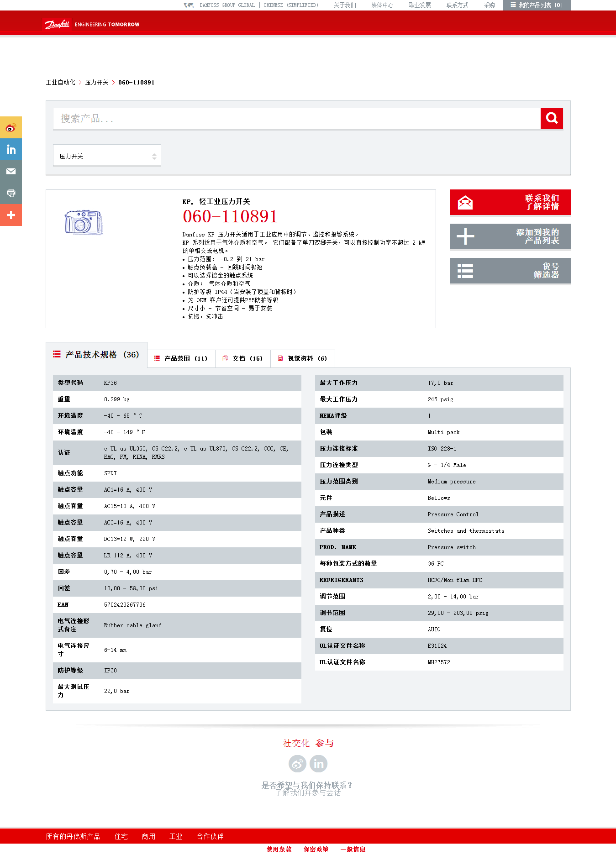
Task: Click the contact function value SPDT
Action: [x=110, y=473]
